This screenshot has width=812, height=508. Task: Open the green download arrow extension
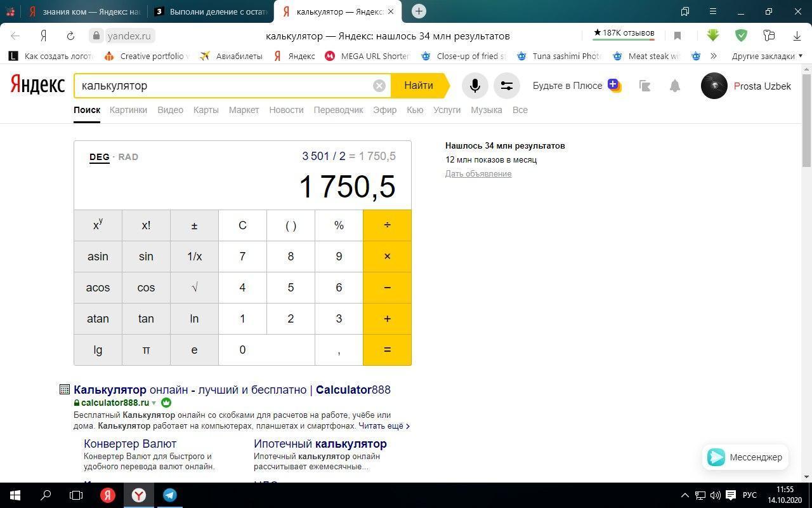712,36
